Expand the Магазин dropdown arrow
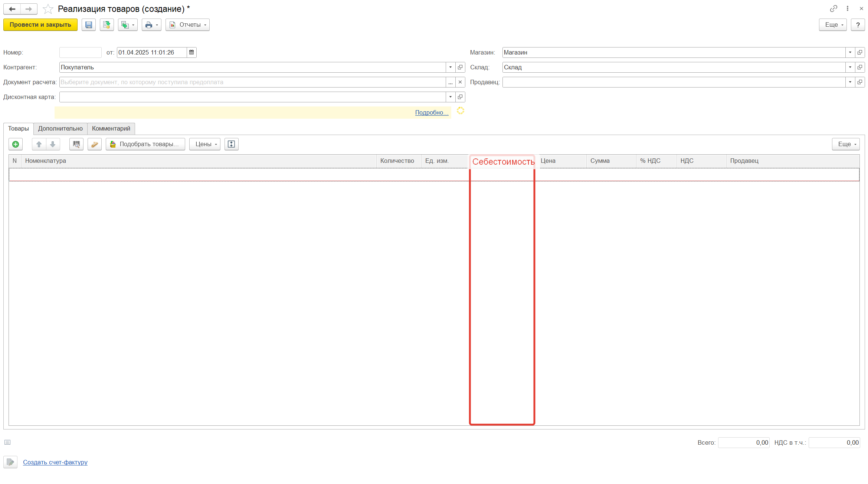Viewport: 868px width, 484px height. pyautogui.click(x=850, y=53)
